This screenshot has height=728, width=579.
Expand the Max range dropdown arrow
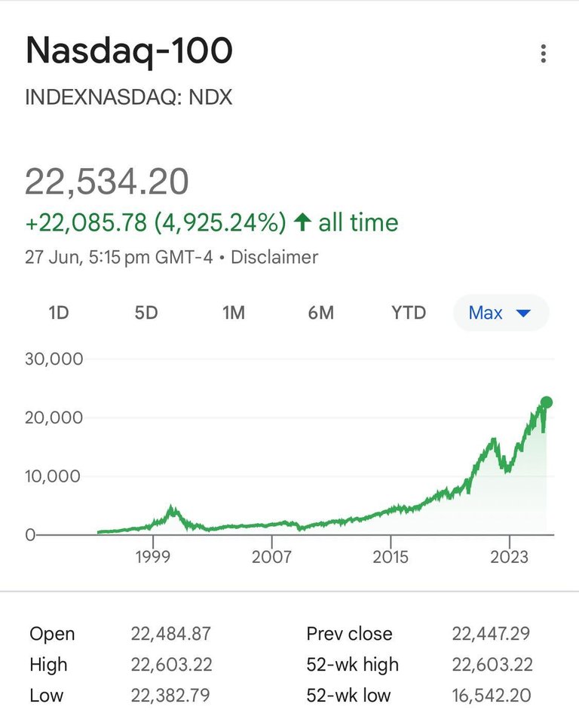(523, 313)
